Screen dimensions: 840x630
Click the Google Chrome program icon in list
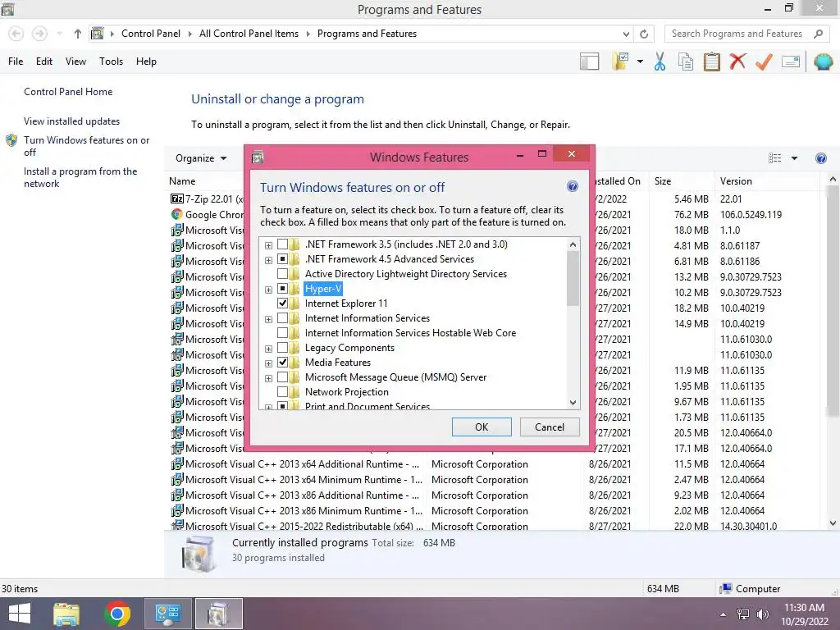(x=177, y=214)
